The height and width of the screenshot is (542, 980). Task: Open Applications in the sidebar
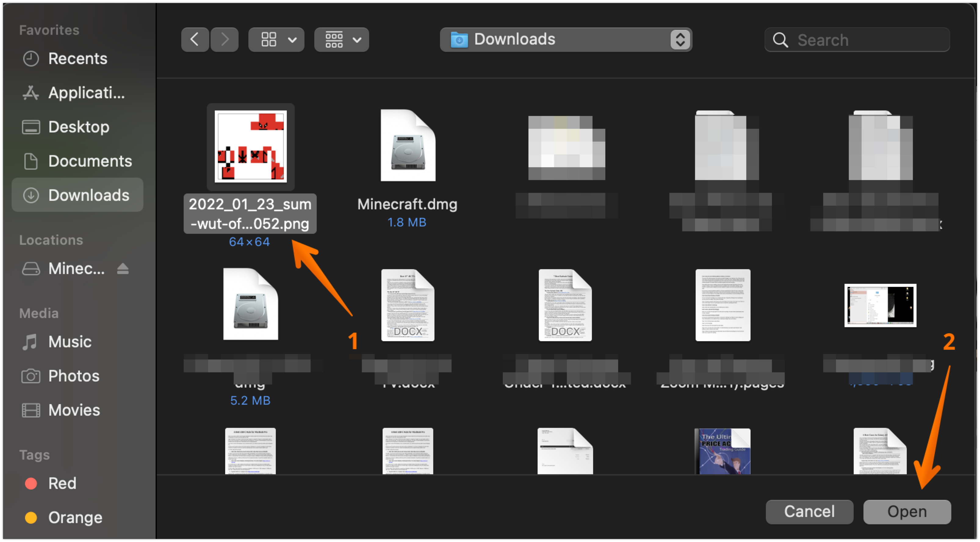point(86,93)
